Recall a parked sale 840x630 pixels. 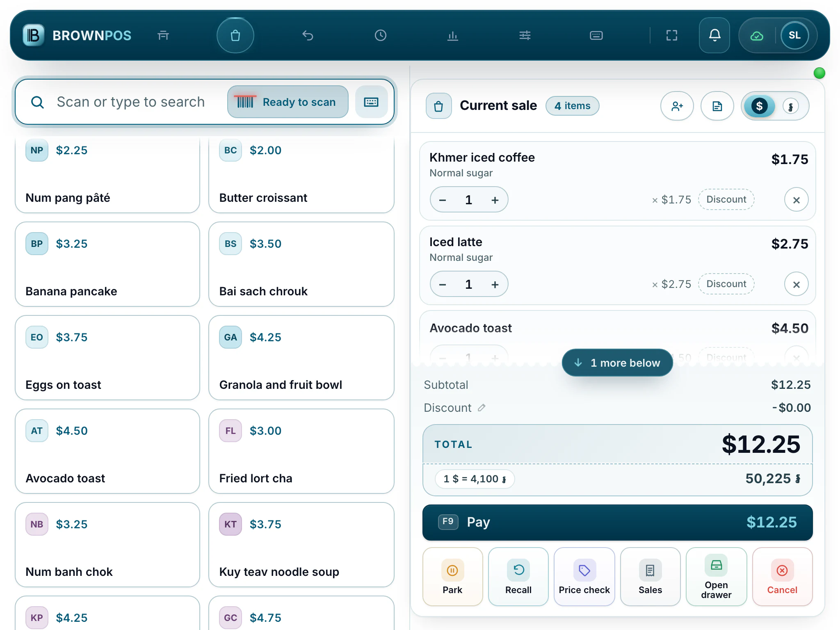click(x=518, y=577)
